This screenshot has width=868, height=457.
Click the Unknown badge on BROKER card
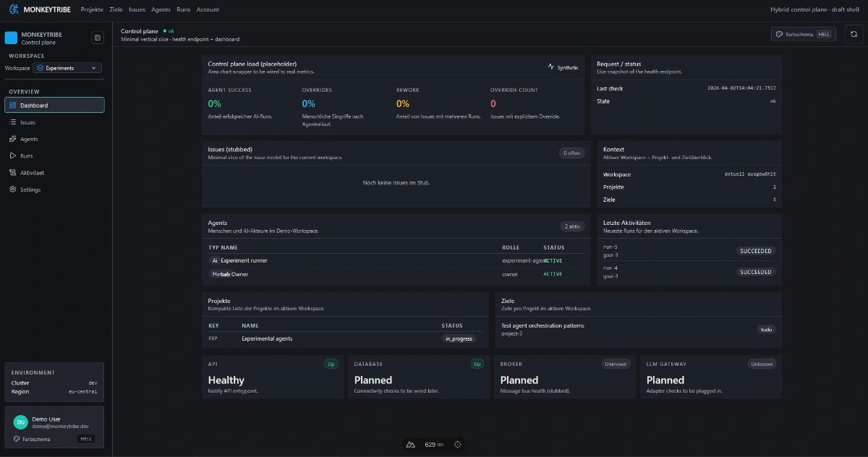click(616, 364)
